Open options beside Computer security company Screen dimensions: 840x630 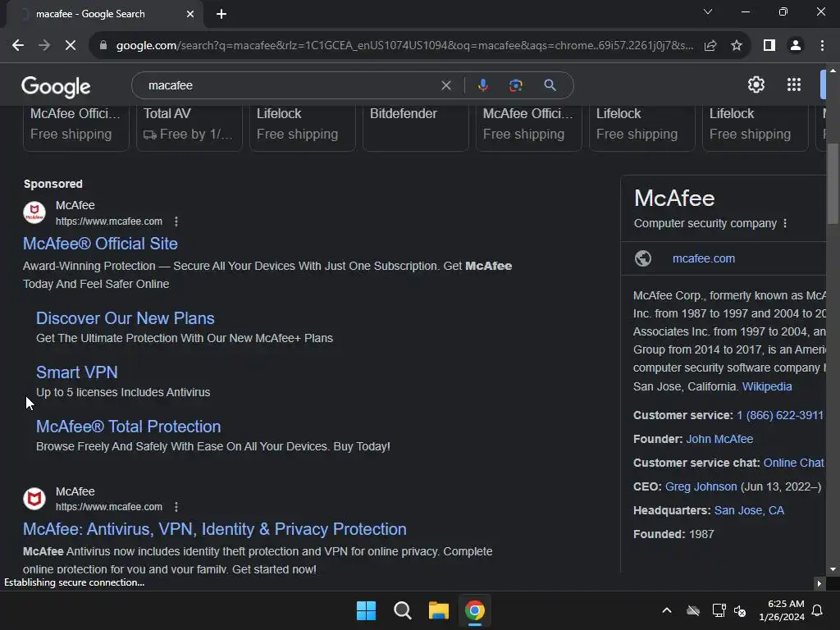(785, 223)
